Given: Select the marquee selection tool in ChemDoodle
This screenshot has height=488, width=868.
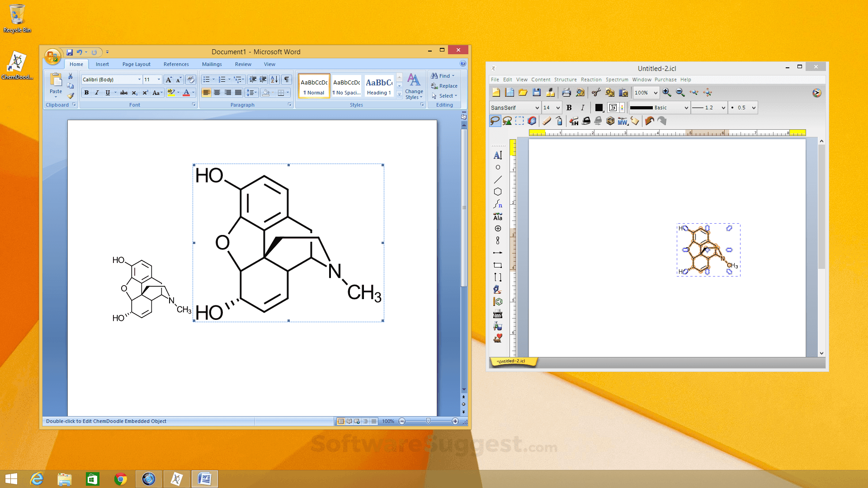Looking at the screenshot, I should pos(519,121).
